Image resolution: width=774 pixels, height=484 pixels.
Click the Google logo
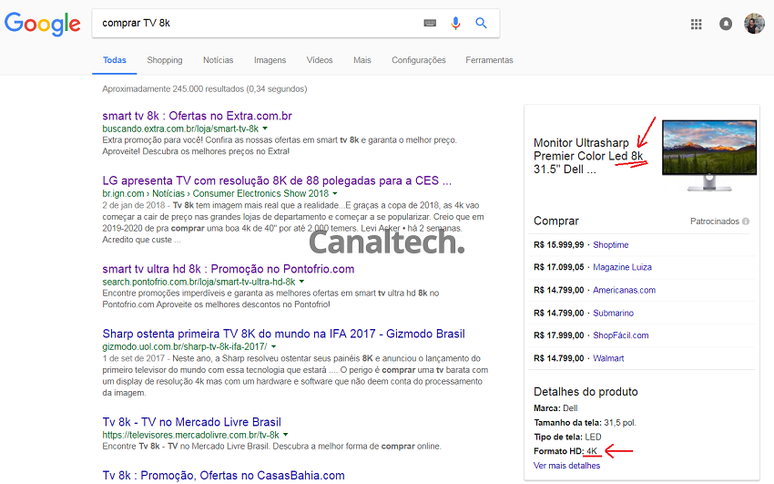coord(42,23)
